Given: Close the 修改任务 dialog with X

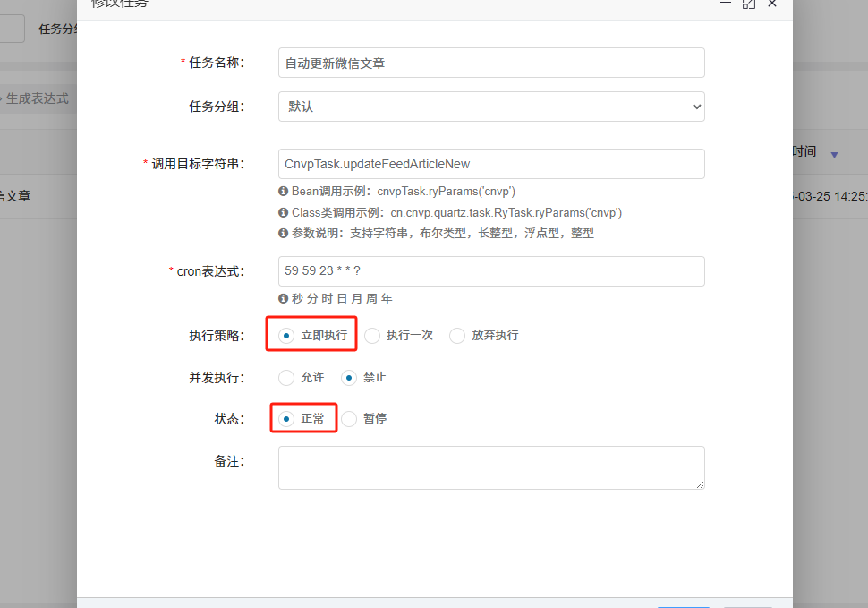Looking at the screenshot, I should [772, 4].
